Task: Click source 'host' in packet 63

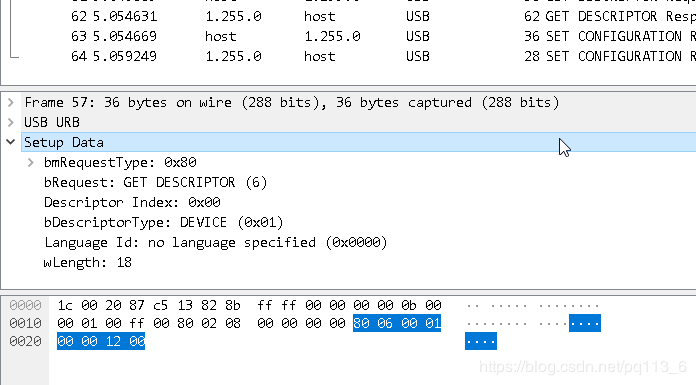Action: pos(221,36)
